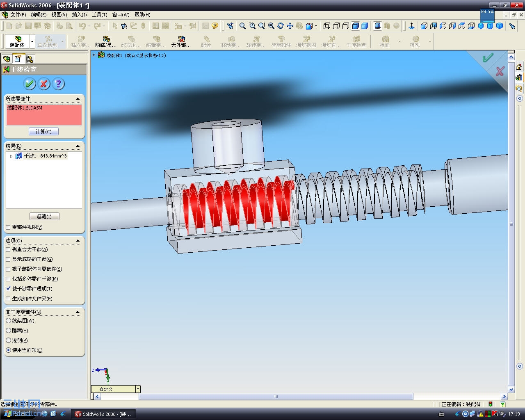Screen dimensions: 525x420
Task: Collapse the 所选零部件 section
Action: [78, 99]
